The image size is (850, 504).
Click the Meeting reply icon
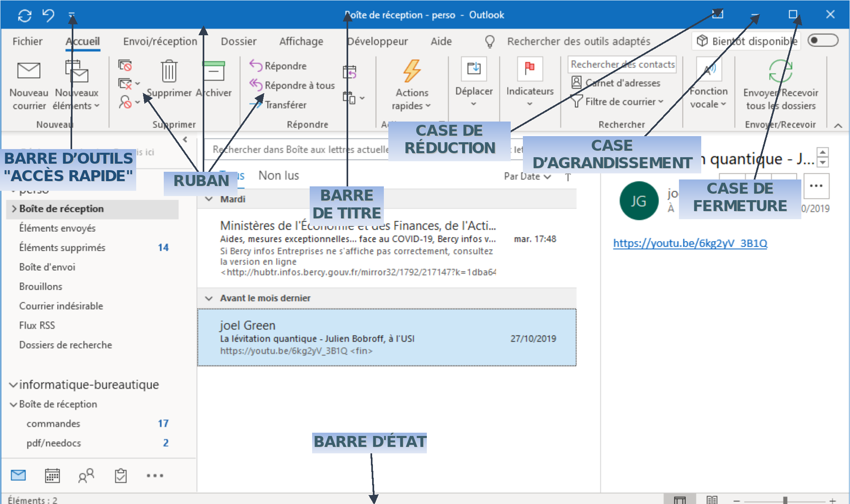349,72
